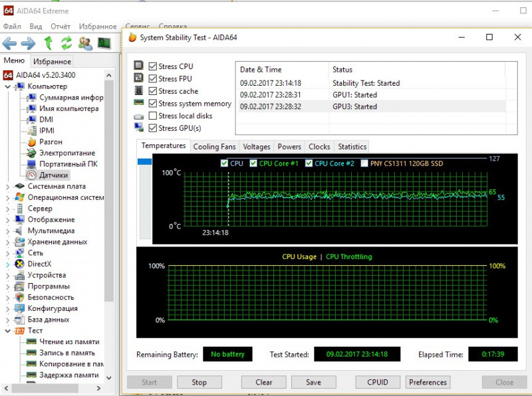Image resolution: width=532 pixels, height=396 pixels.
Task: Open the CPUID panel button
Action: (x=378, y=382)
